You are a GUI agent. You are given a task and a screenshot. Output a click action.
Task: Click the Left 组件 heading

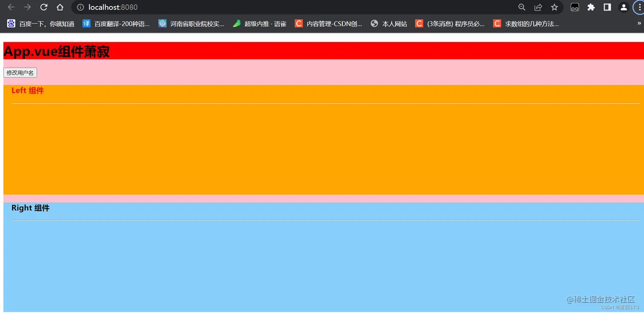(x=28, y=91)
